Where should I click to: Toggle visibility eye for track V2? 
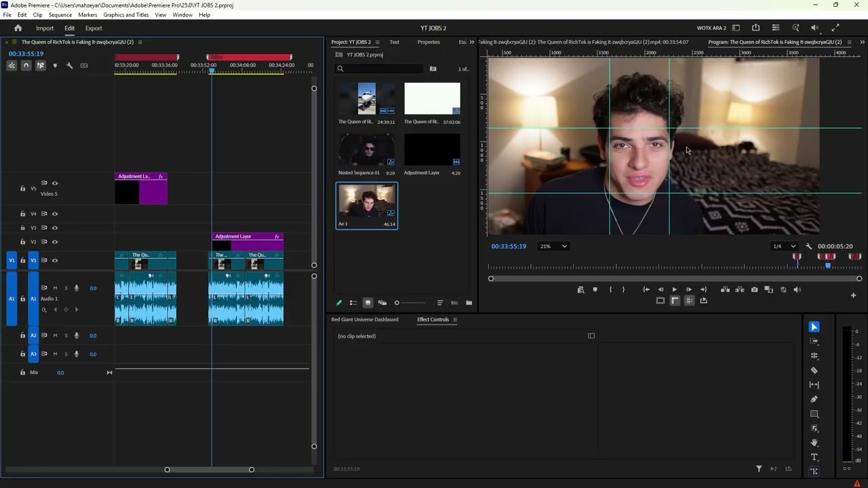[55, 242]
